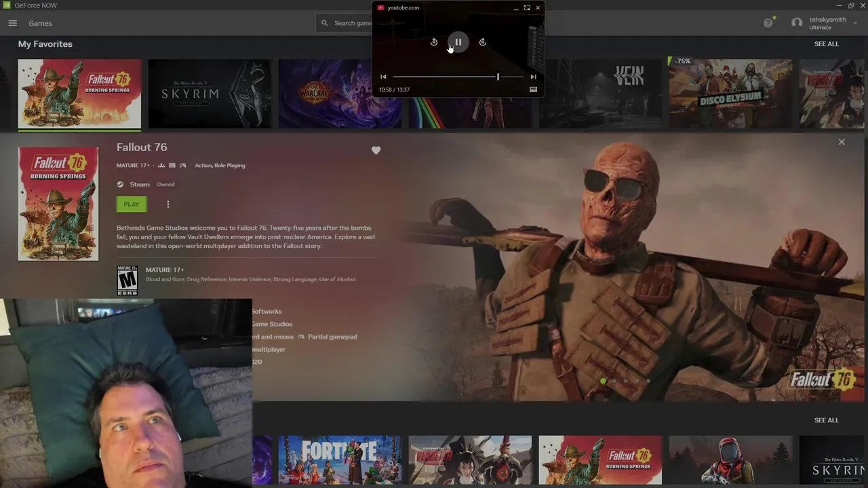Expand the account dropdown arrow
868x488 pixels.
point(855,23)
